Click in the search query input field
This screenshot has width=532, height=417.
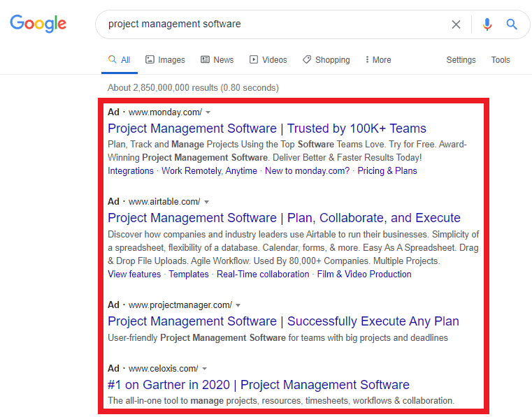click(271, 24)
